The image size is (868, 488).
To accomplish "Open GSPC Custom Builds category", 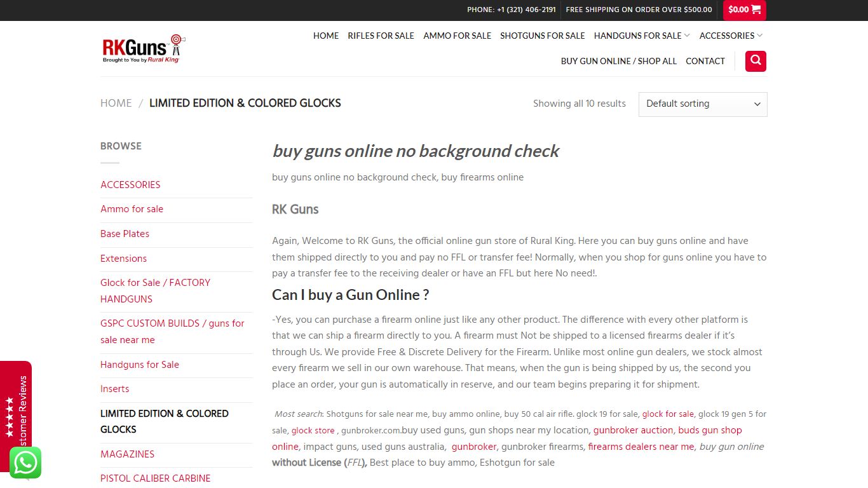I will point(172,332).
